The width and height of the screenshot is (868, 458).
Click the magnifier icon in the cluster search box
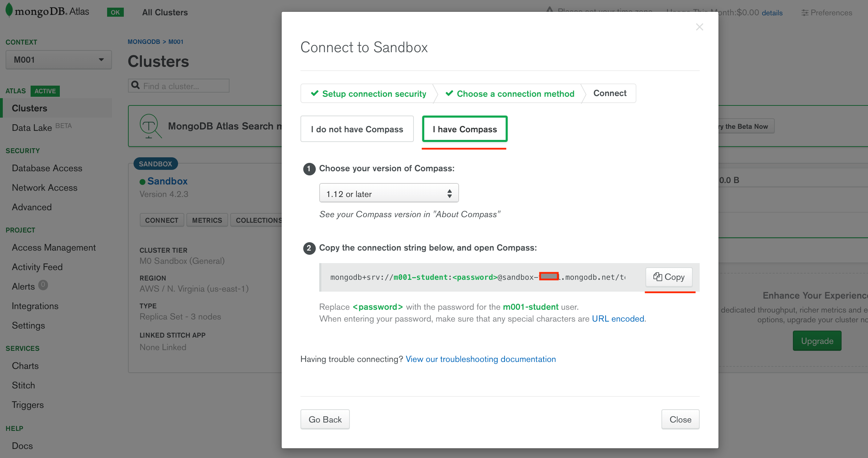(136, 85)
